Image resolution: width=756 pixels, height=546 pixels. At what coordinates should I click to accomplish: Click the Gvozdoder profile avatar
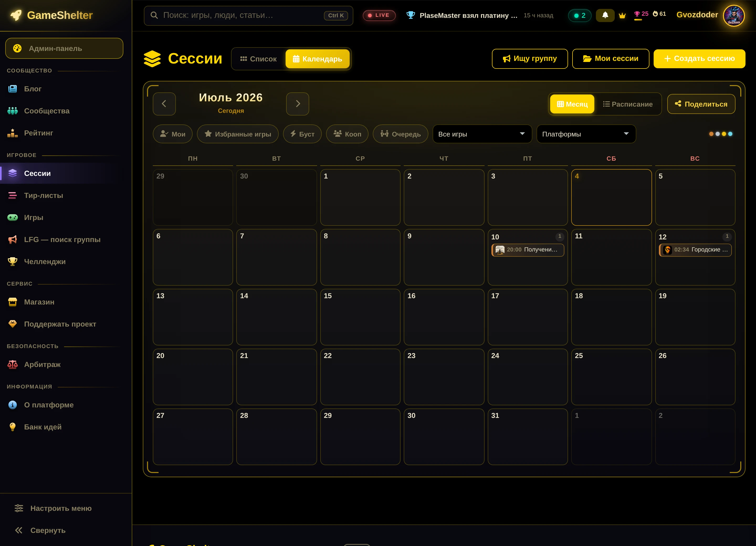733,15
